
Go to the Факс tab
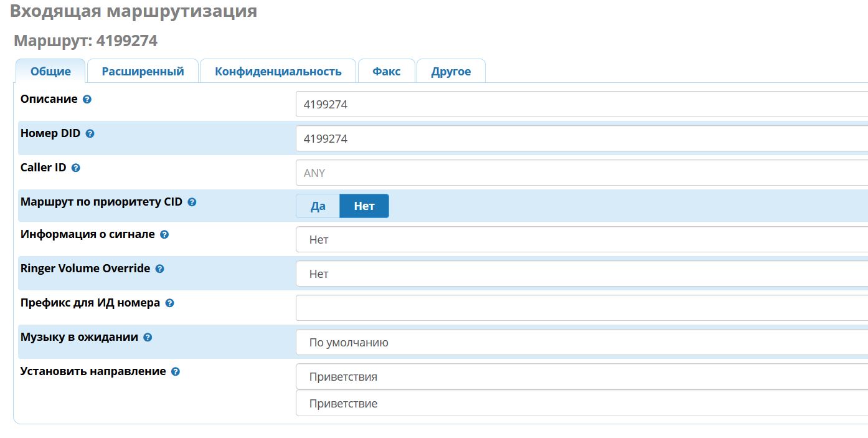pos(386,71)
